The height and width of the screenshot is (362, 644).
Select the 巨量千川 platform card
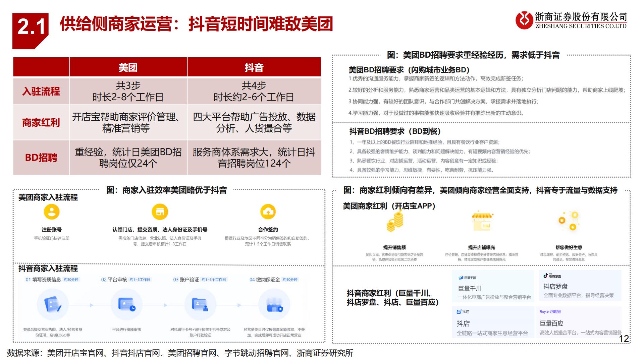[x=493, y=286]
